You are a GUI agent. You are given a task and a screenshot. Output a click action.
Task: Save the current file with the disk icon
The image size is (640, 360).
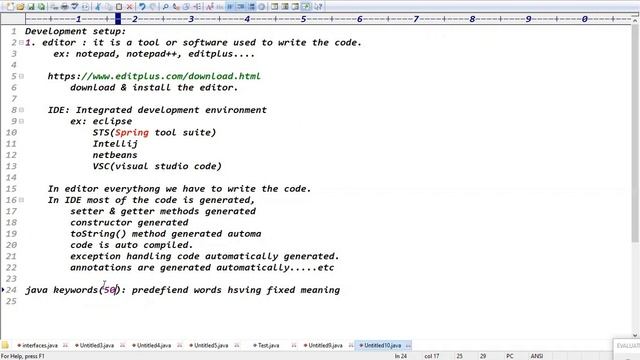coord(31,7)
